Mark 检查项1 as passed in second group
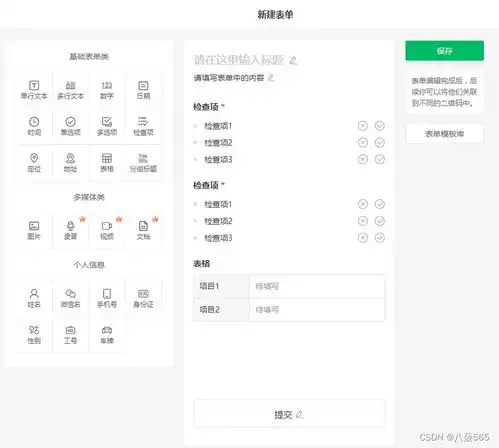 pyautogui.click(x=380, y=204)
